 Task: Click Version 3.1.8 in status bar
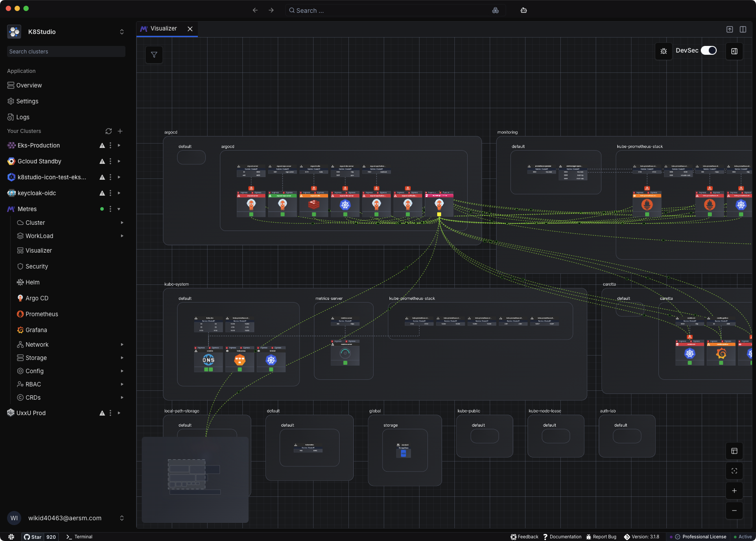click(x=642, y=537)
